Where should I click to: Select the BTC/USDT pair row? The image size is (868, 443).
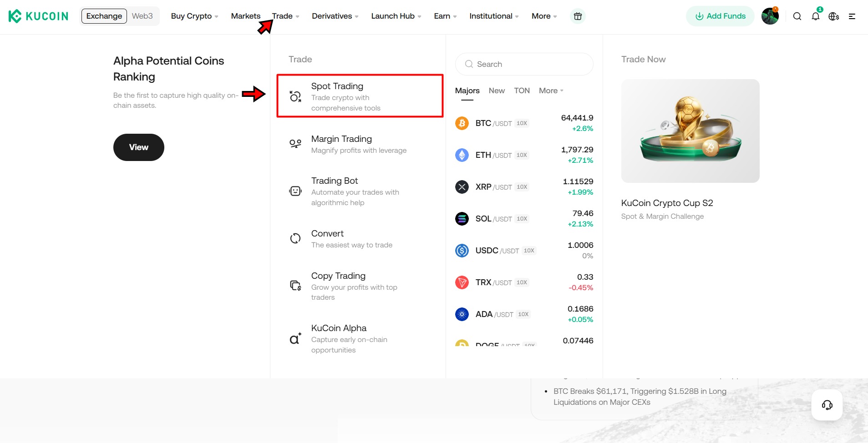coord(524,123)
